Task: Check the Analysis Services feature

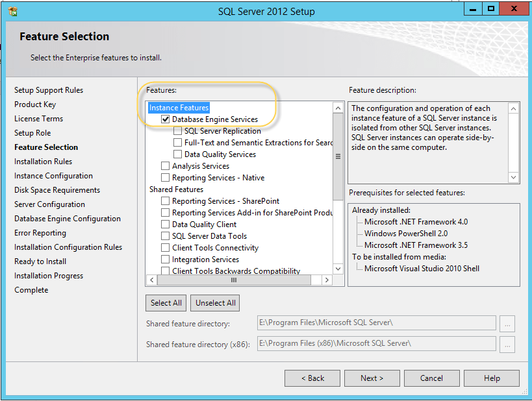Action: pos(166,166)
